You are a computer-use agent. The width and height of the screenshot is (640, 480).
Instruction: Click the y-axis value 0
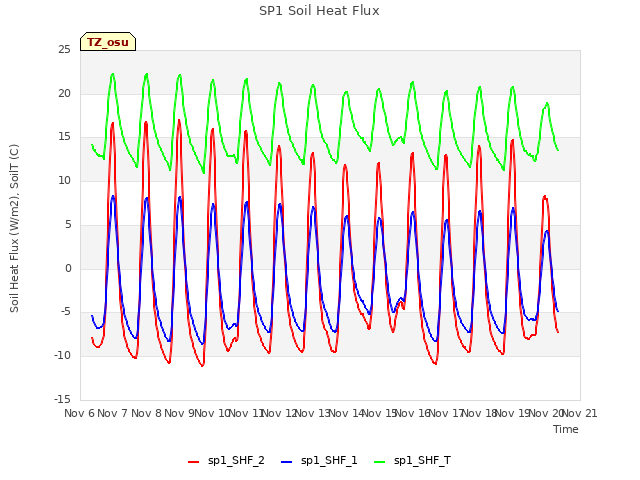pyautogui.click(x=68, y=269)
